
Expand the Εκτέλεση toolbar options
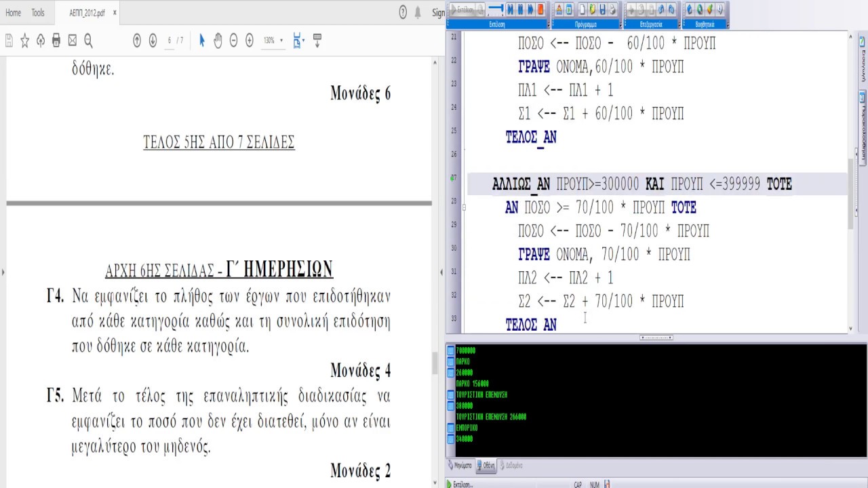coord(549,25)
